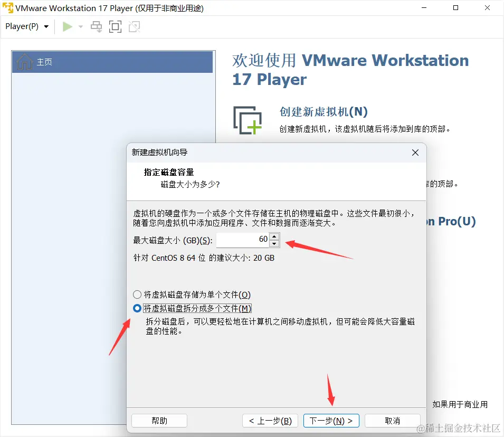This screenshot has width=504, height=437.
Task: Click the create new virtual machine icon
Action: click(x=247, y=120)
